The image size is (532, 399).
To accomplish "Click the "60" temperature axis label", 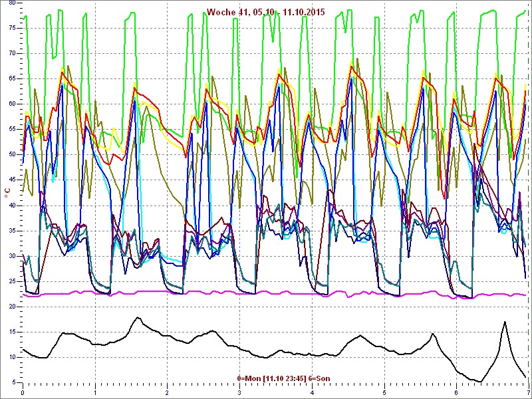I will pos(12,104).
